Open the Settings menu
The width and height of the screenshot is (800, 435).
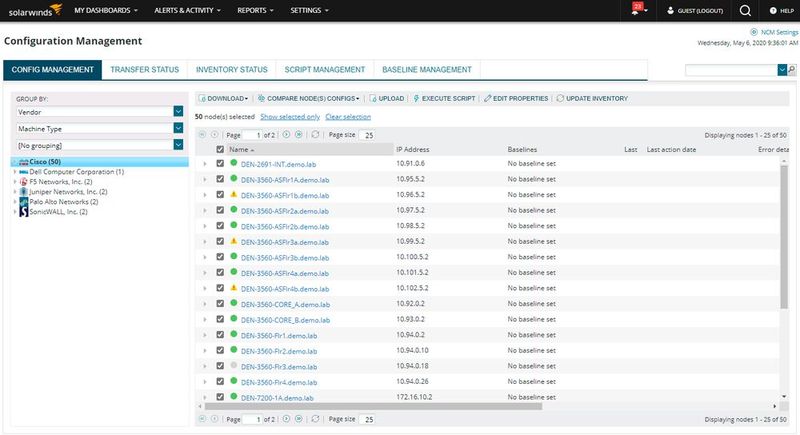pyautogui.click(x=309, y=10)
